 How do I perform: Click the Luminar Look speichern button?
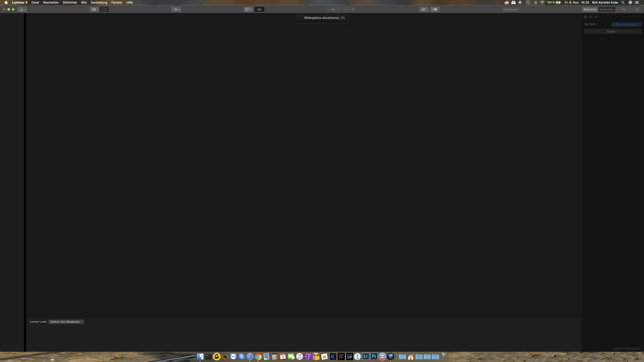[x=627, y=348]
